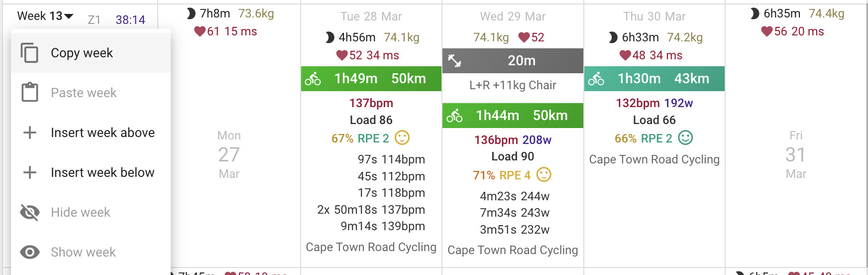Screen dimensions: 868x275
Task: Open Cape Town Road Cycling under Thursday's ride
Action: coord(654,159)
